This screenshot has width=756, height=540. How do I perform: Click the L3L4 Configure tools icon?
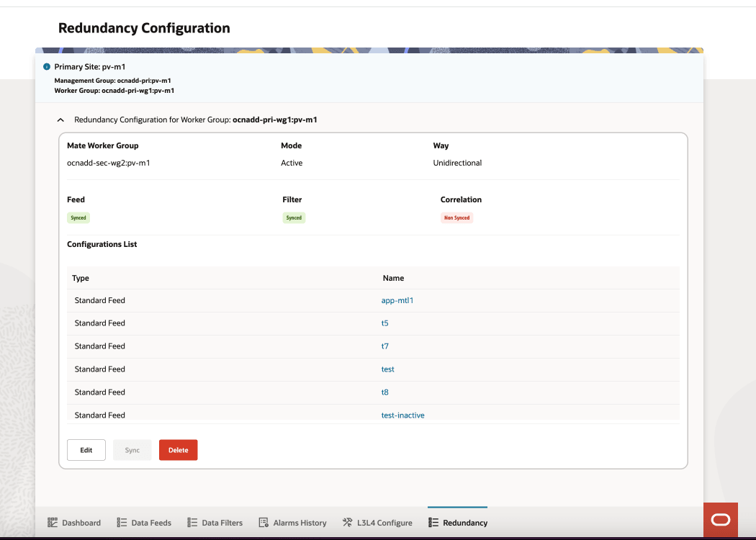point(347,522)
